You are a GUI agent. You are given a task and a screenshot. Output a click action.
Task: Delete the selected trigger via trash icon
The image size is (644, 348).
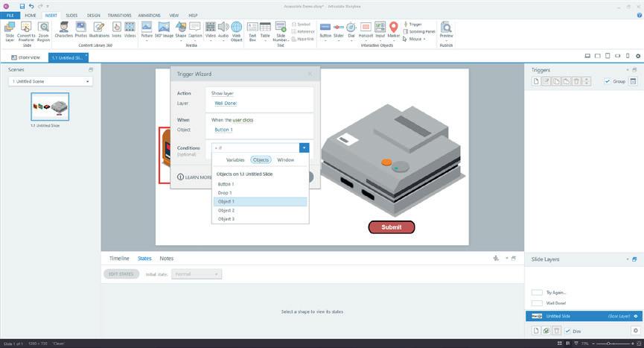coord(576,81)
